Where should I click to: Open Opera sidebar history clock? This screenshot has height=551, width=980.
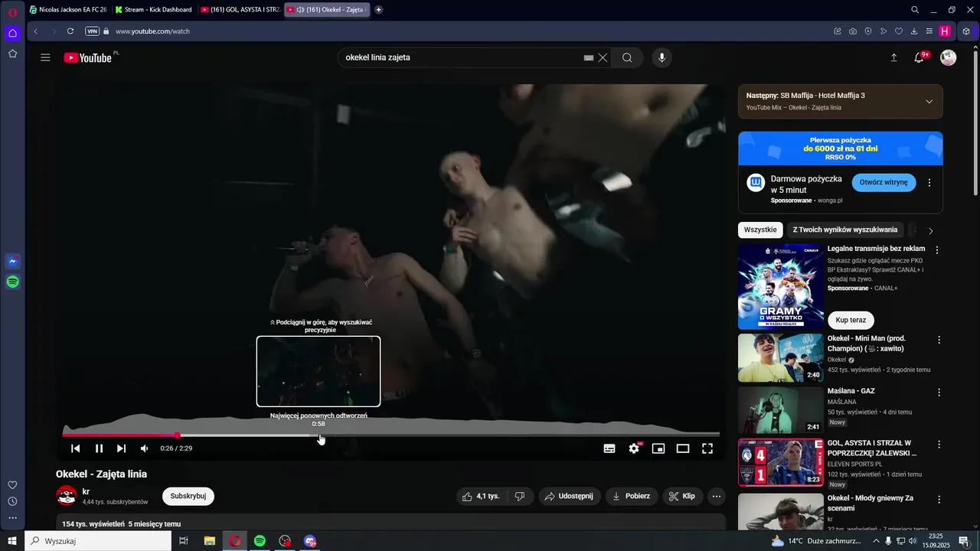tap(12, 501)
